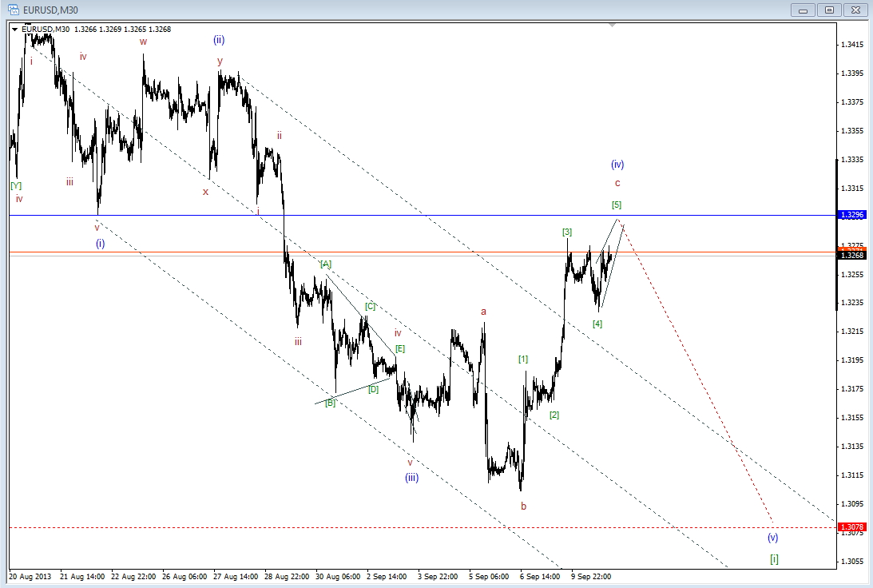The image size is (873, 588).
Task: Click the gray chart shift marker triangle
Action: coord(613,25)
